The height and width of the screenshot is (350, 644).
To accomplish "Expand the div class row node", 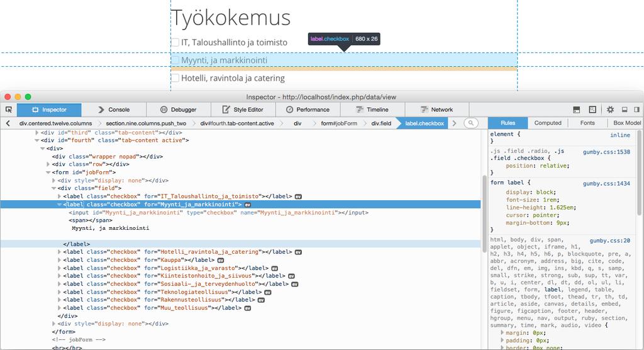I will [x=48, y=164].
